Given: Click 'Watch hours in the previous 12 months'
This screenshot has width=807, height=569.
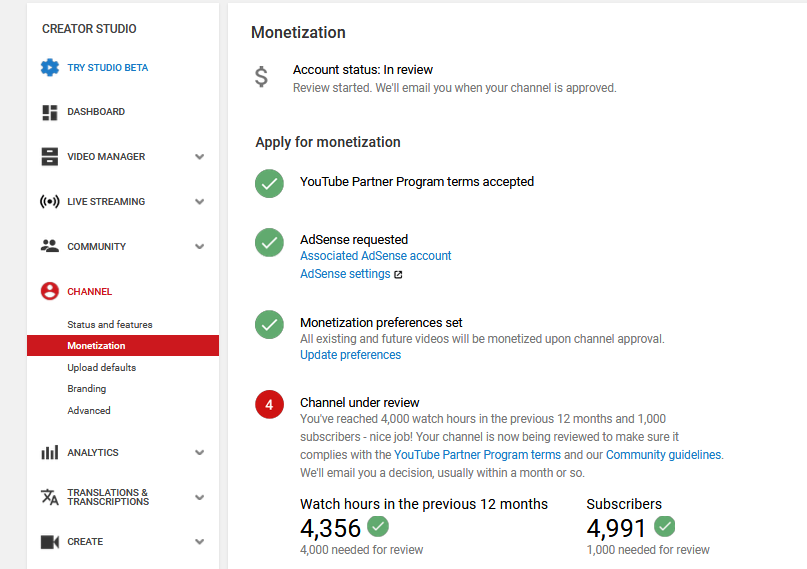Looking at the screenshot, I should point(424,504).
